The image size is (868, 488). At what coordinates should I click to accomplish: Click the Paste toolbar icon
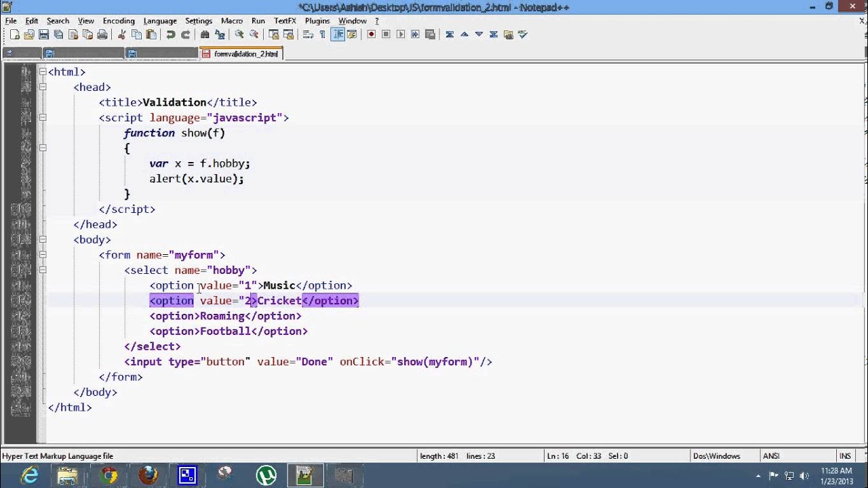[151, 35]
